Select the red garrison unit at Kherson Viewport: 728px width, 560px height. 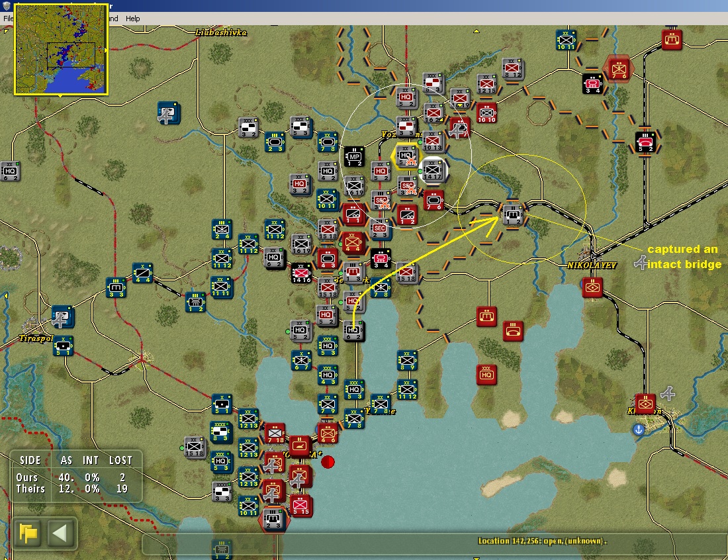(x=645, y=404)
